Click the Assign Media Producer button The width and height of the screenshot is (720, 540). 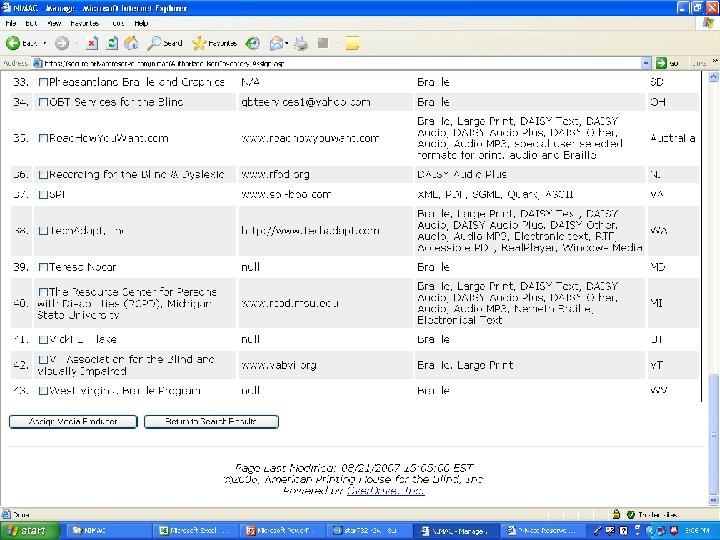(73, 422)
